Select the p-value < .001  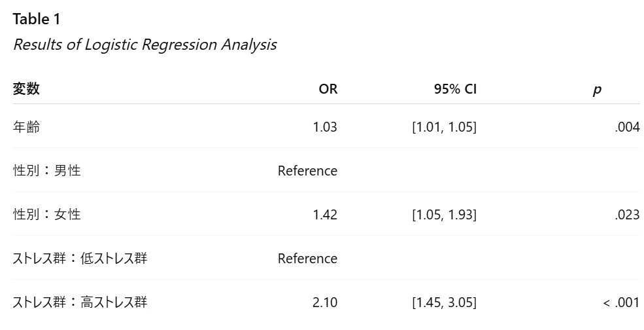[x=621, y=302]
